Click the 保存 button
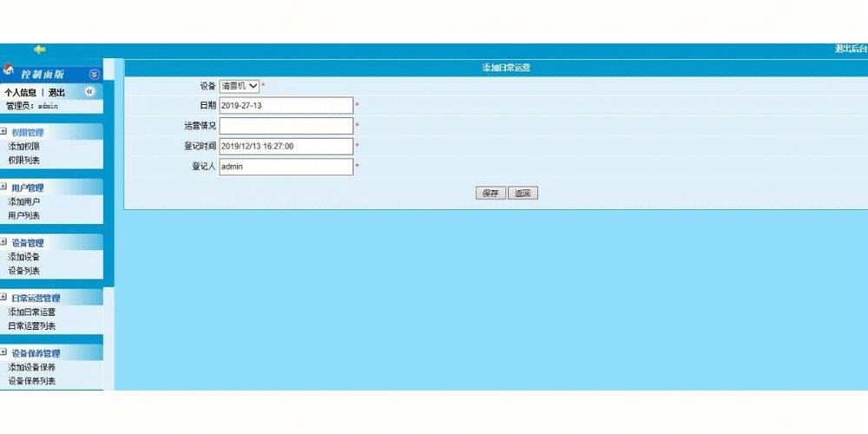Viewport: 868px width, 434px height. 490,194
